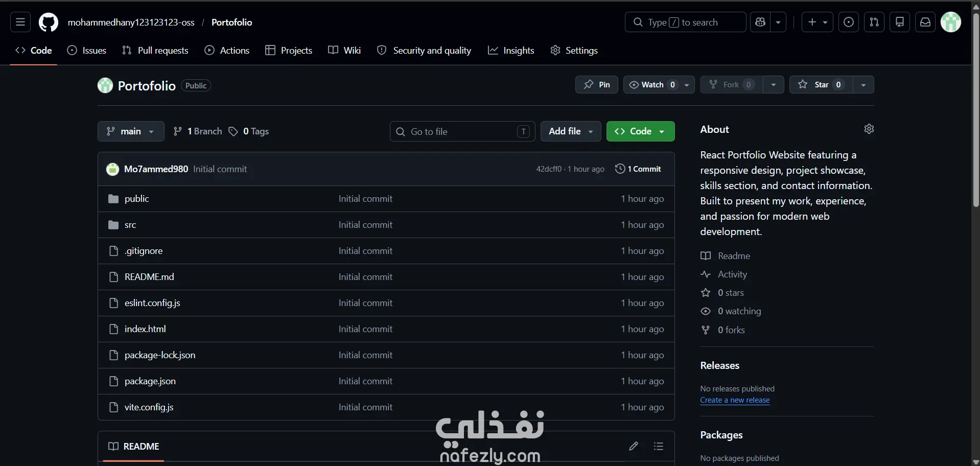The height and width of the screenshot is (466, 980).
Task: Focus the 'Go to file' search field
Action: click(x=462, y=132)
